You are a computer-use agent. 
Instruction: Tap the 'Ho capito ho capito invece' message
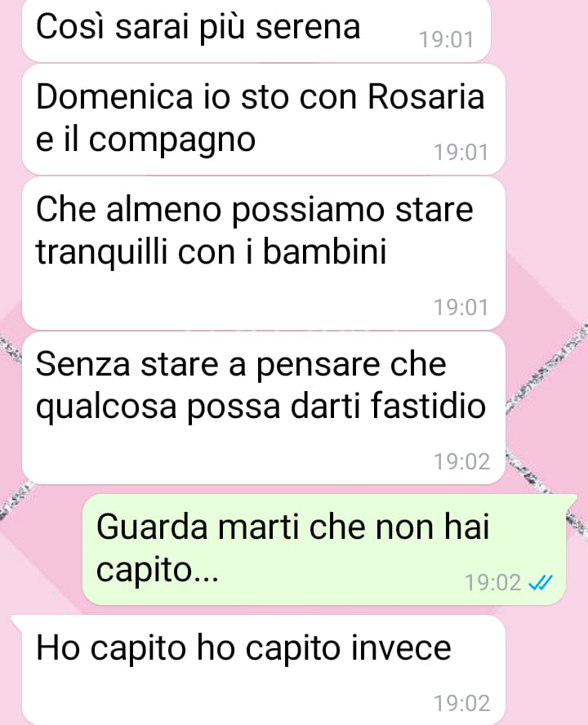(264, 670)
